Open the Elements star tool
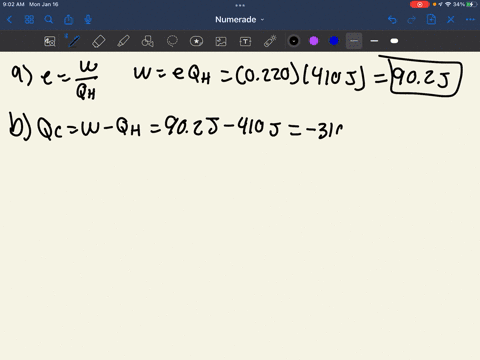 (x=196, y=41)
